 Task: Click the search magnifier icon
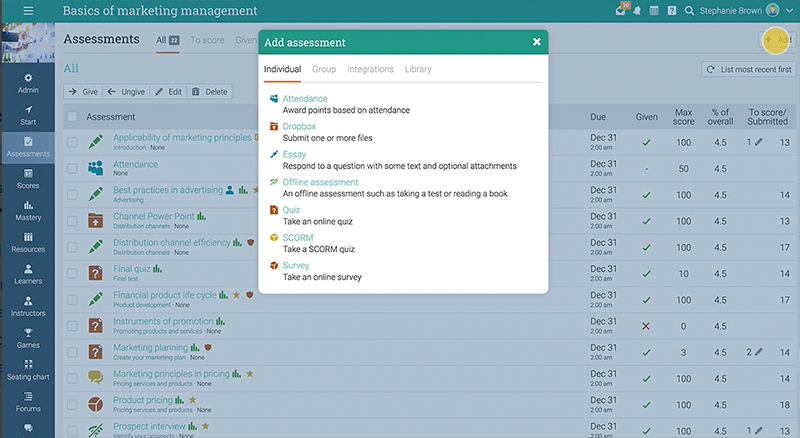[x=690, y=11]
